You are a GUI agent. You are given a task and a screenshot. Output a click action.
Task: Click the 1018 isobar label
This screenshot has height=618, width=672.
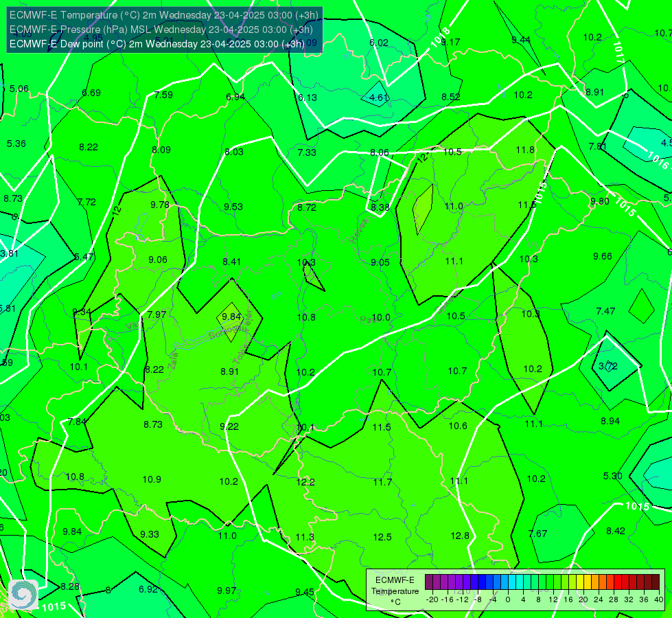[x=440, y=37]
